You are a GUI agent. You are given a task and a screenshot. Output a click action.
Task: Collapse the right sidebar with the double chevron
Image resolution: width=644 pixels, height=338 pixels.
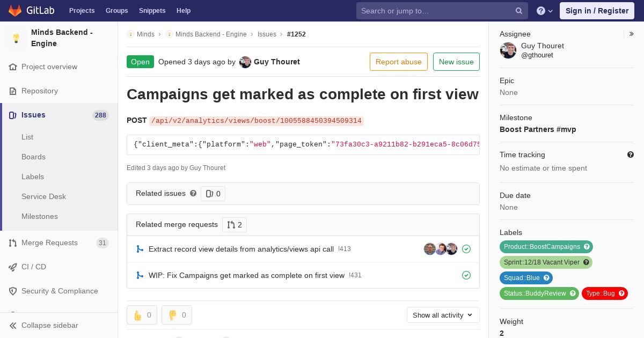click(632, 34)
